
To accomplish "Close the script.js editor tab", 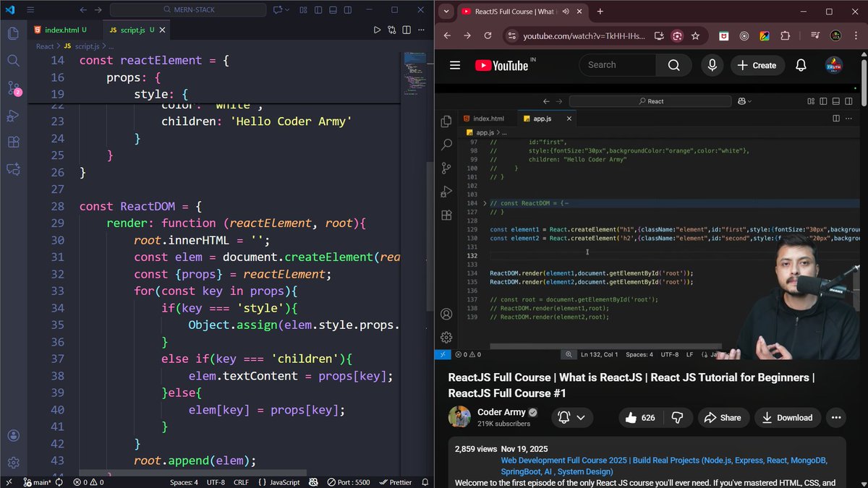I will pos(162,30).
